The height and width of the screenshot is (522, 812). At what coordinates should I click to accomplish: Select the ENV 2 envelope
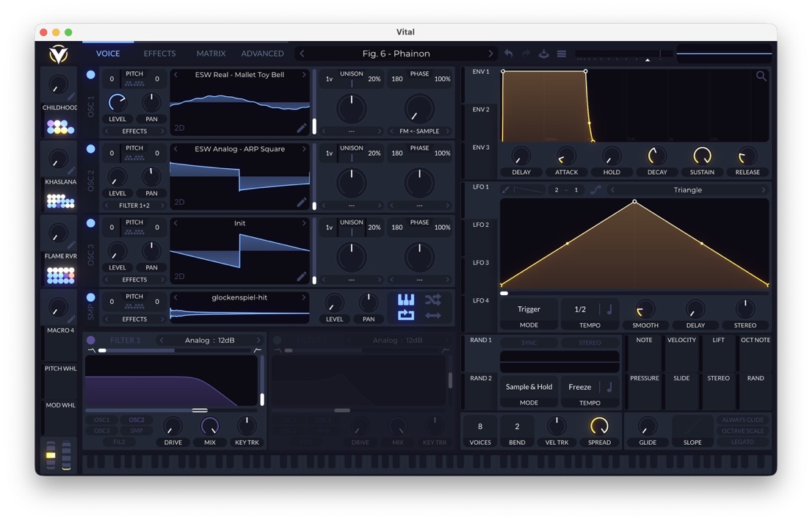coord(481,109)
